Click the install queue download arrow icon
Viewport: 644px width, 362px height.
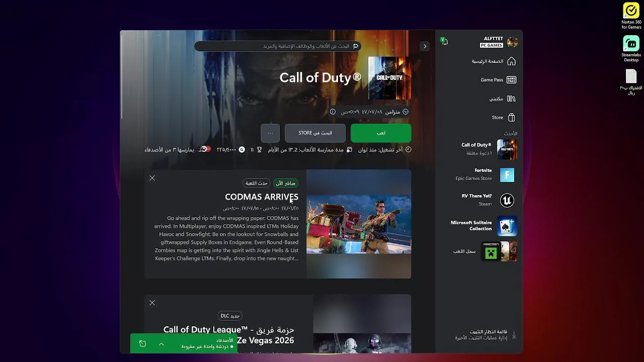pyautogui.click(x=514, y=335)
